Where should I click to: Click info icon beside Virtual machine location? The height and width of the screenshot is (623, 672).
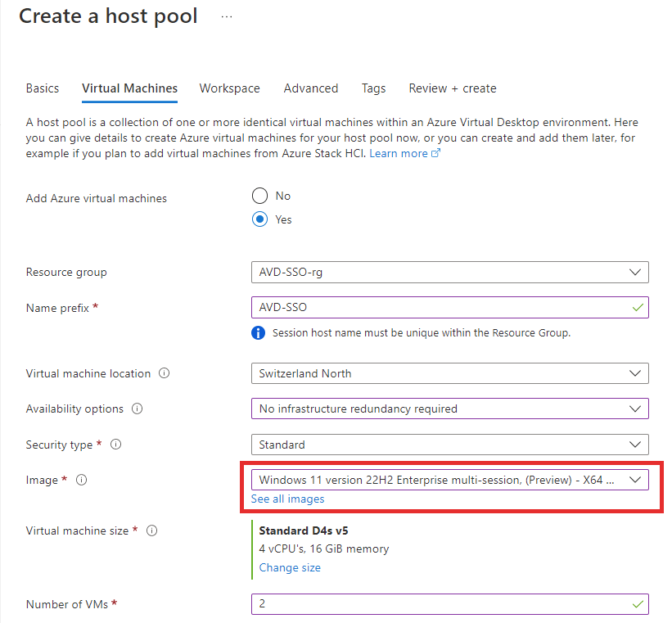pos(165,373)
